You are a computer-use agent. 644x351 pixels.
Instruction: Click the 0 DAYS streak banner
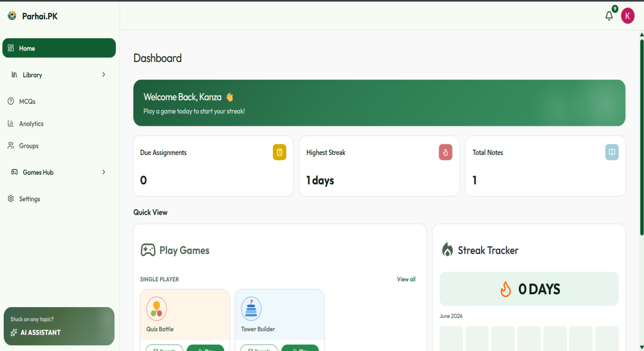529,289
